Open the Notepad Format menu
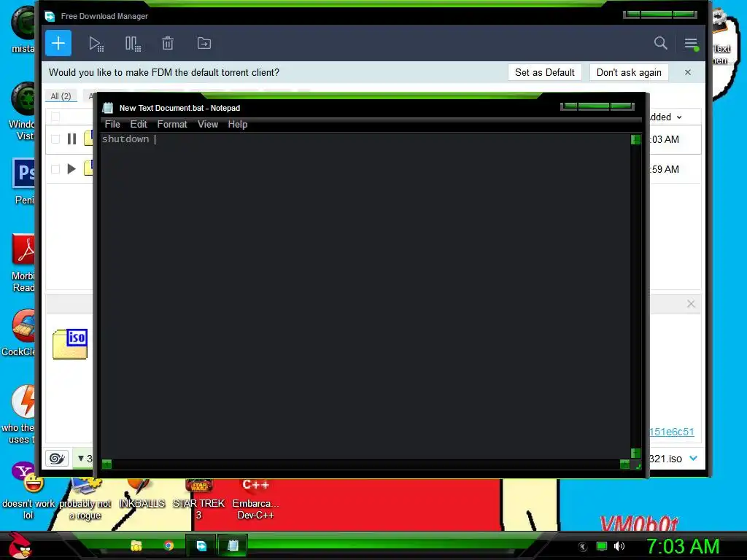Viewport: 747px width, 560px height. [x=172, y=124]
